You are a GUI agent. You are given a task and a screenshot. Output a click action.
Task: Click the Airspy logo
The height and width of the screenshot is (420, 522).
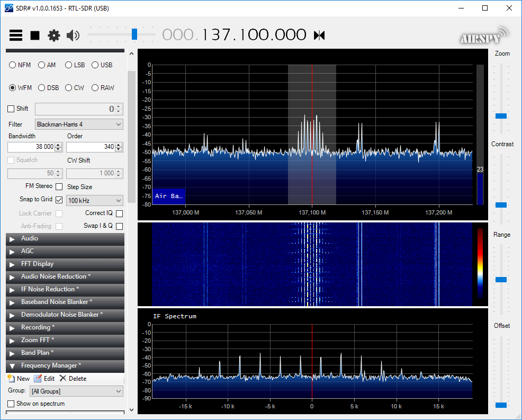pos(484,37)
